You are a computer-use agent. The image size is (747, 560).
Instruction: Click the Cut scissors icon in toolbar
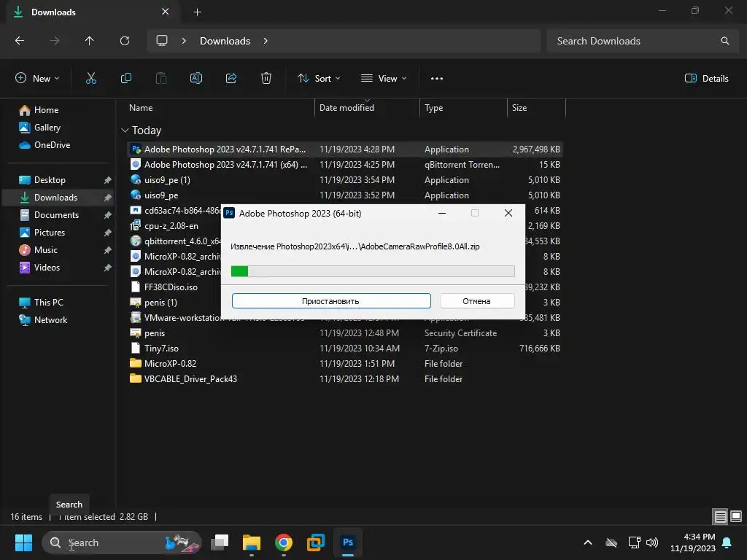click(91, 79)
